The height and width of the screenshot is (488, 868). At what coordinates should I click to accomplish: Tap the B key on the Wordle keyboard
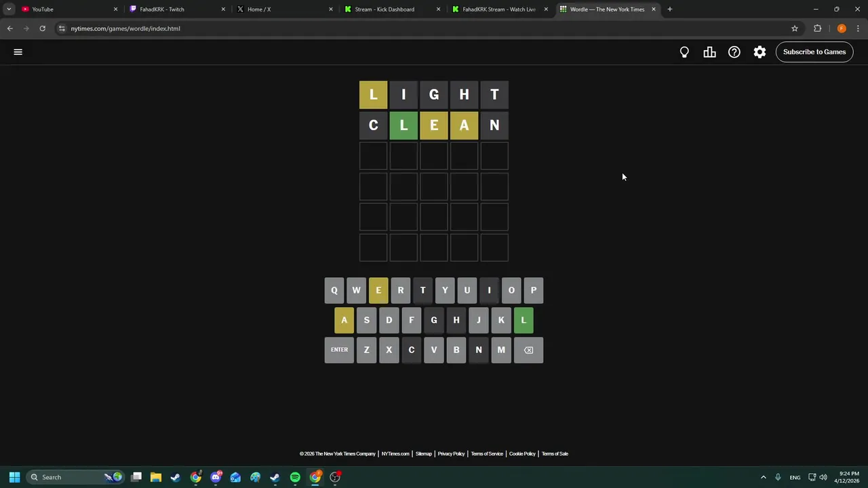point(456,350)
